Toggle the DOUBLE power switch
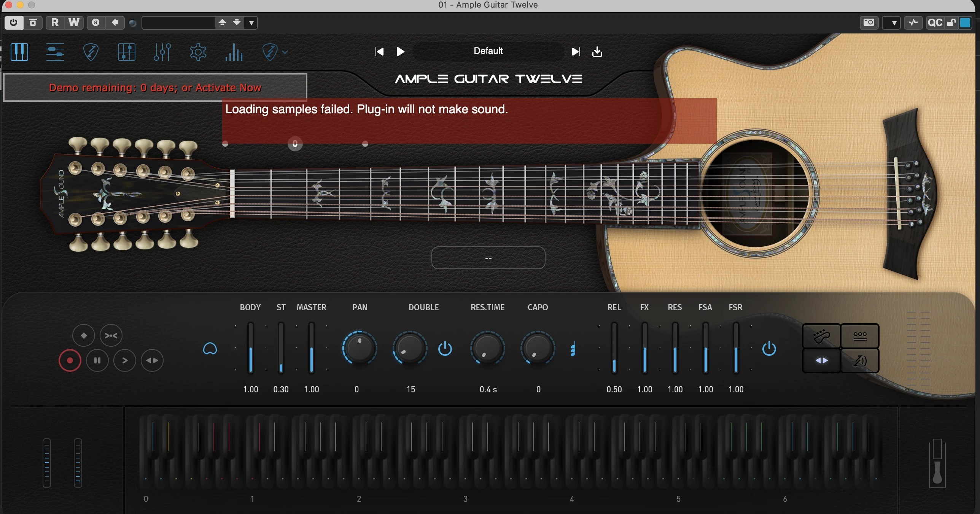The height and width of the screenshot is (514, 980). coord(445,349)
